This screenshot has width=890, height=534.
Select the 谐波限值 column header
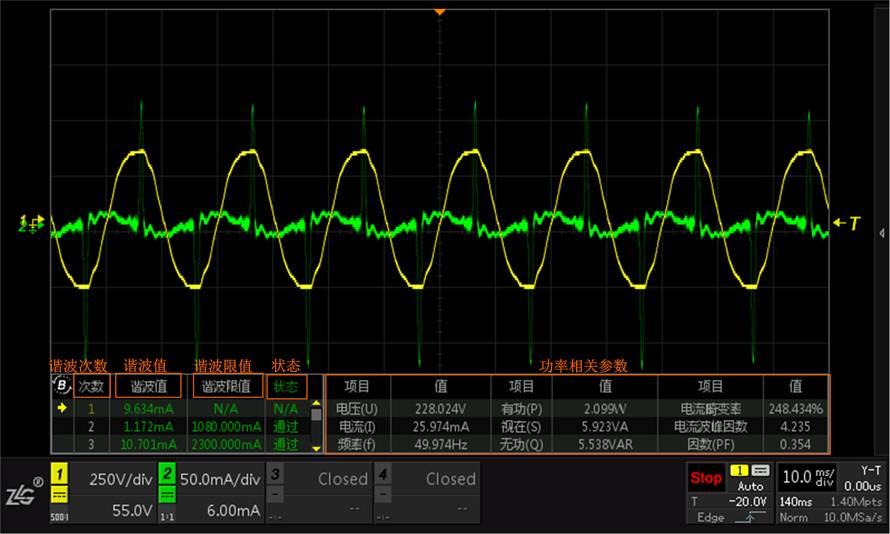point(226,386)
